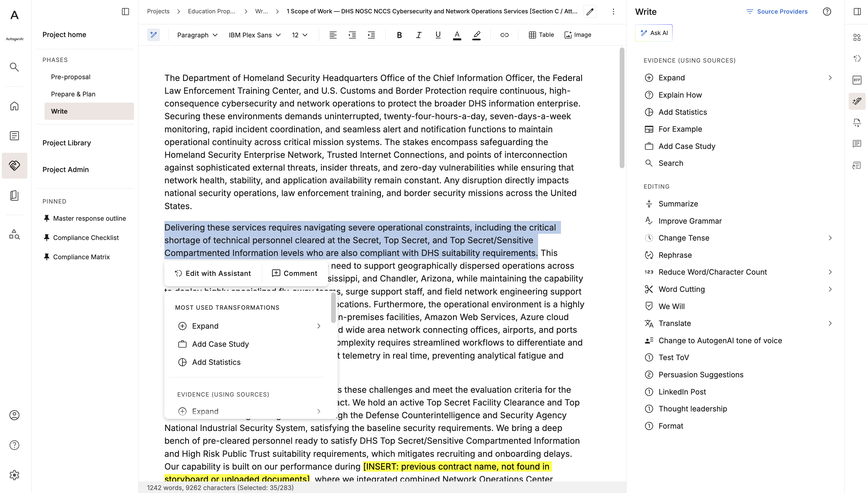Screen dimensions: 868x493
Task: Expand the Translate options
Action: coord(830,323)
